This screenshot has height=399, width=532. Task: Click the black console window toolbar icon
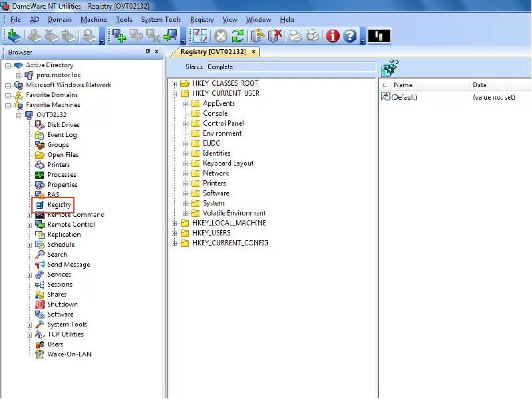pyautogui.click(x=379, y=36)
